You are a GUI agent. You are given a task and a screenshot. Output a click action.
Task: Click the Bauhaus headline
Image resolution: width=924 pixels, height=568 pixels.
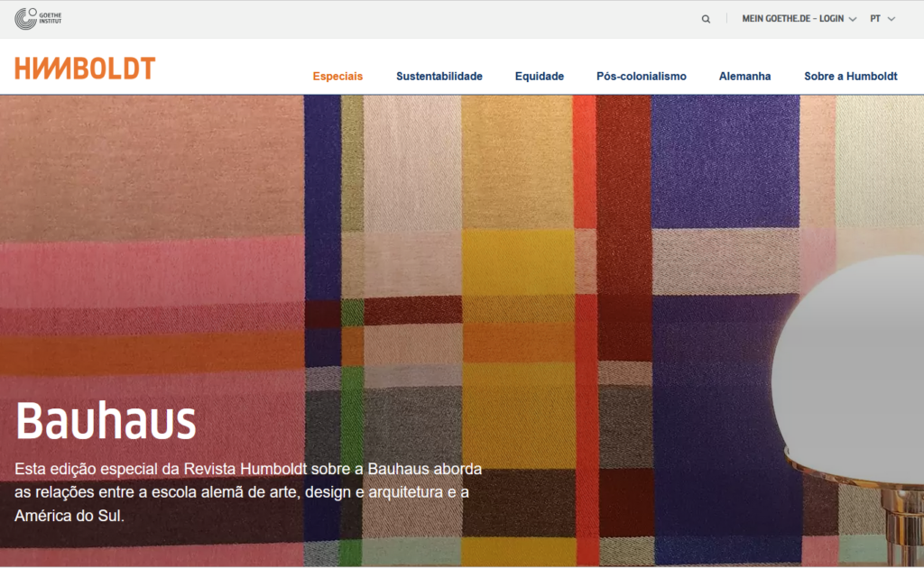tap(106, 420)
